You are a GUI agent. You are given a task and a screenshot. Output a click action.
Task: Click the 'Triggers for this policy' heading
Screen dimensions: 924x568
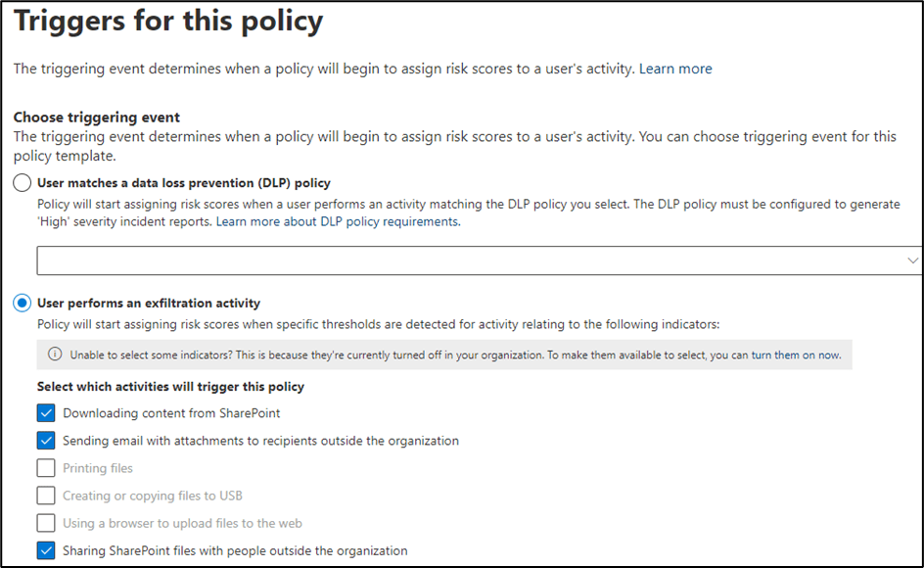coord(168,21)
